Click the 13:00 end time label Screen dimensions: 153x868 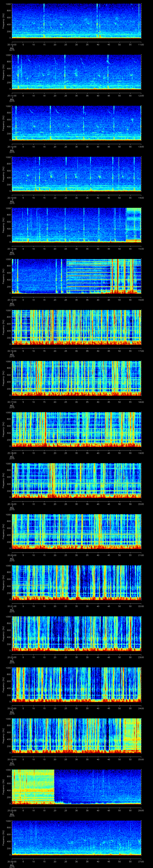pyautogui.click(x=141, y=147)
